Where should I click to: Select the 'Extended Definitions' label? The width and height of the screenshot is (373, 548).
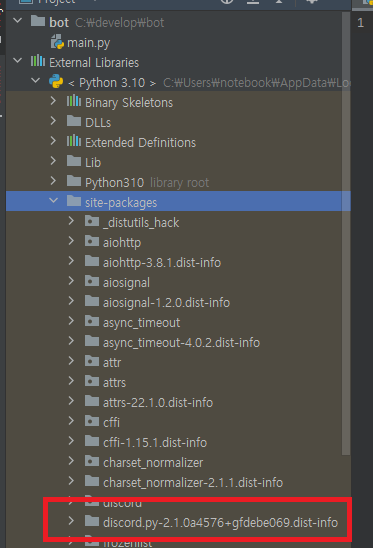[141, 143]
